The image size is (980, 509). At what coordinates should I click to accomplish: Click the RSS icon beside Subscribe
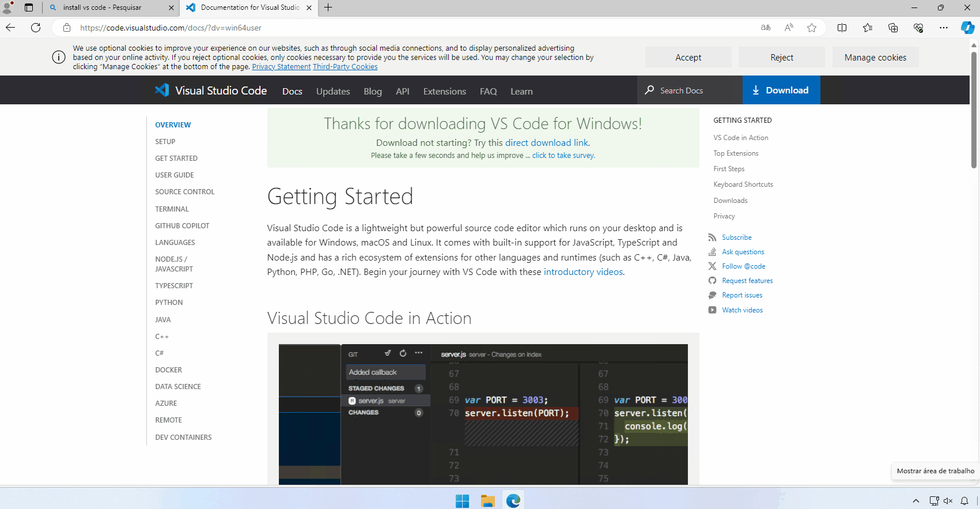713,237
